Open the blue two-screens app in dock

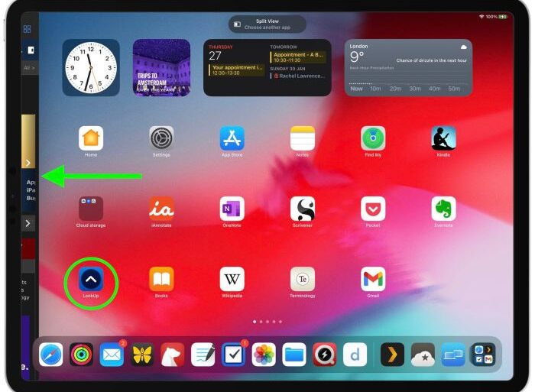coord(453,355)
